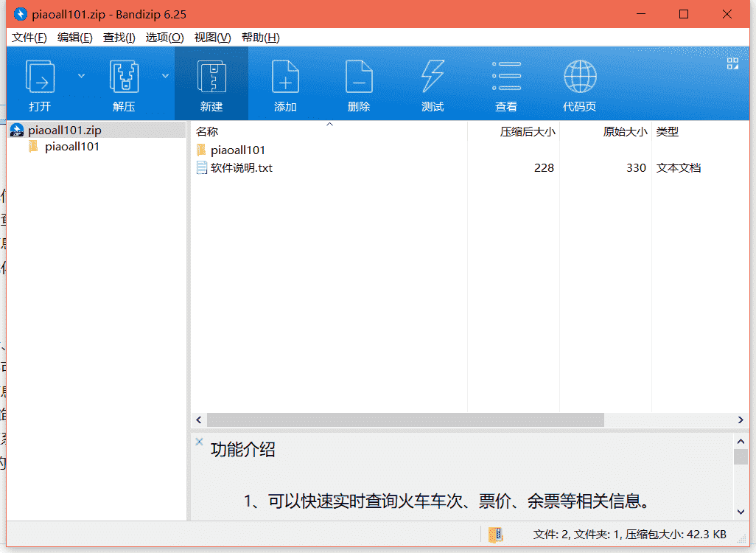Sort by the 原始大小 column header
This screenshot has height=553, width=756.
click(x=625, y=131)
